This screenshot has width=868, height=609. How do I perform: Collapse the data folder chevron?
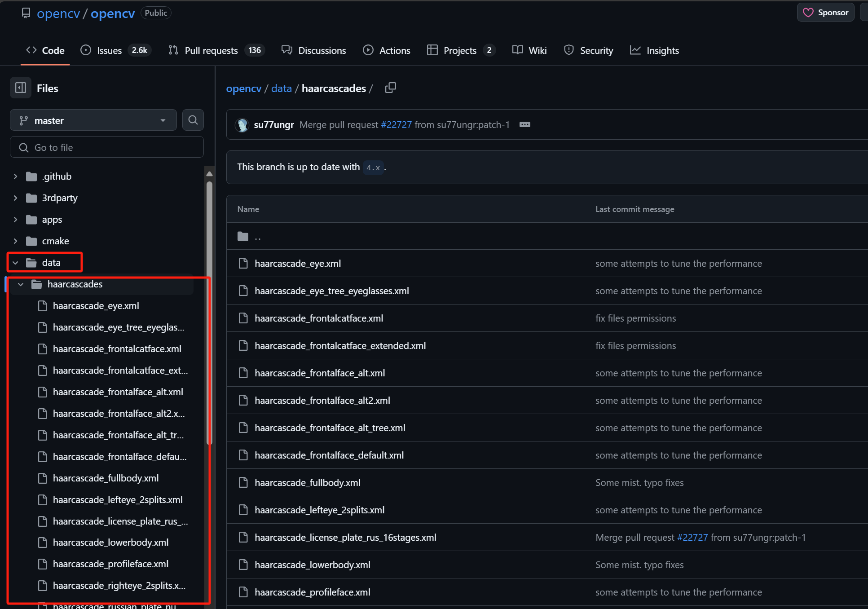[15, 263]
